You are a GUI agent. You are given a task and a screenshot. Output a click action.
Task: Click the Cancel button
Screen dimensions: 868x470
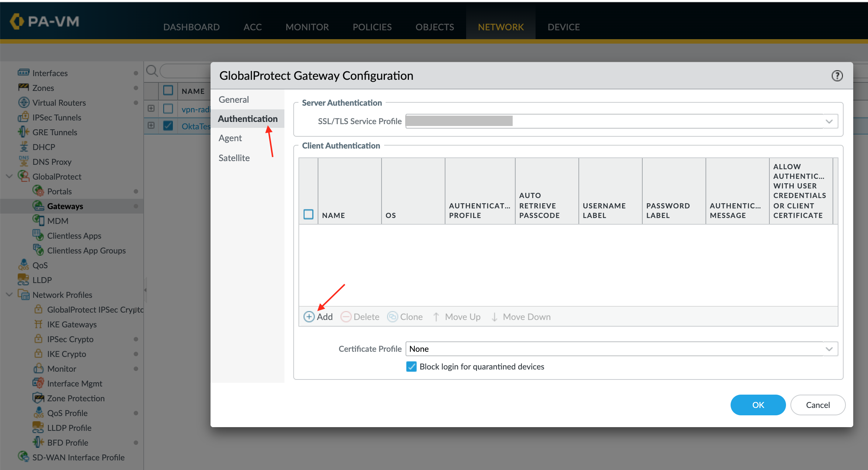coord(817,405)
